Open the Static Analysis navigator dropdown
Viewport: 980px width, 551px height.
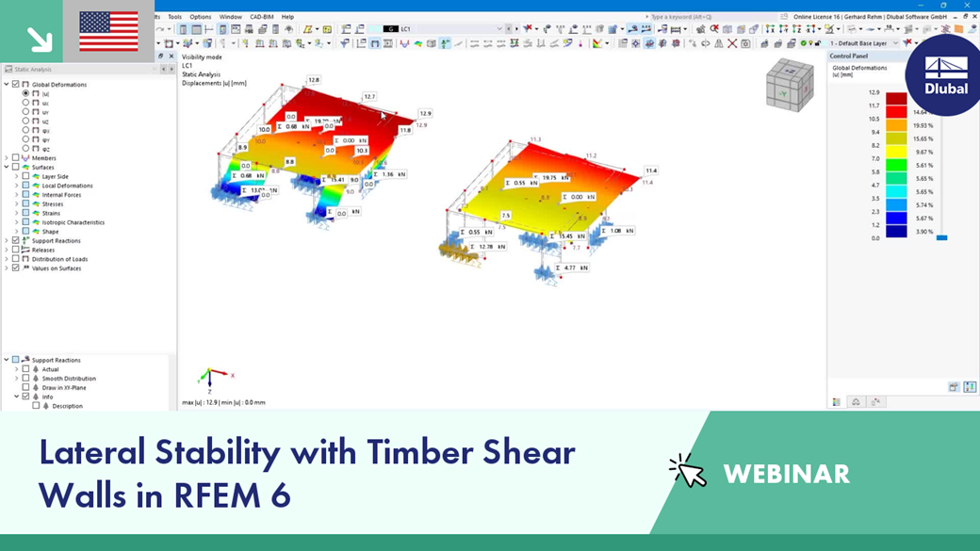point(155,70)
